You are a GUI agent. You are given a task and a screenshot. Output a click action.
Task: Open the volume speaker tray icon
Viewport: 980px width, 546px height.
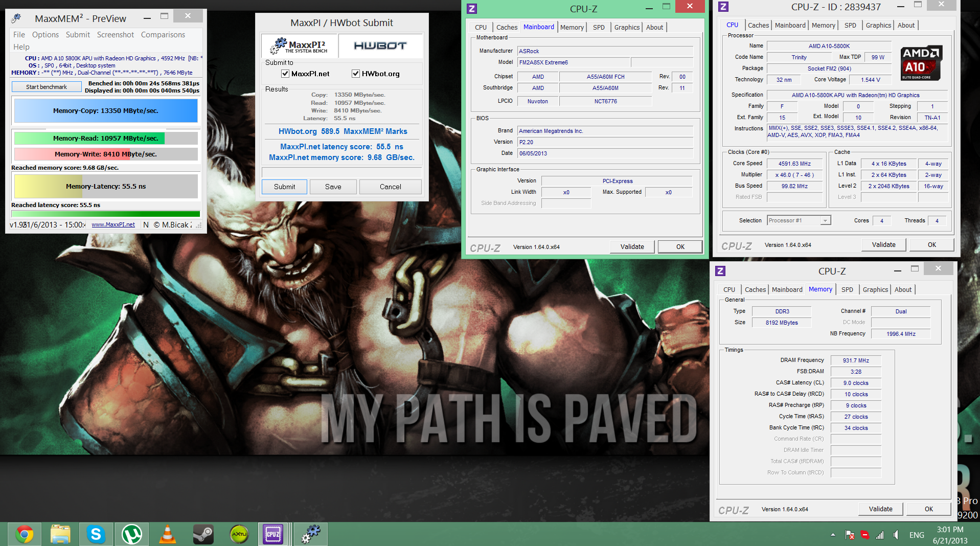coord(896,535)
